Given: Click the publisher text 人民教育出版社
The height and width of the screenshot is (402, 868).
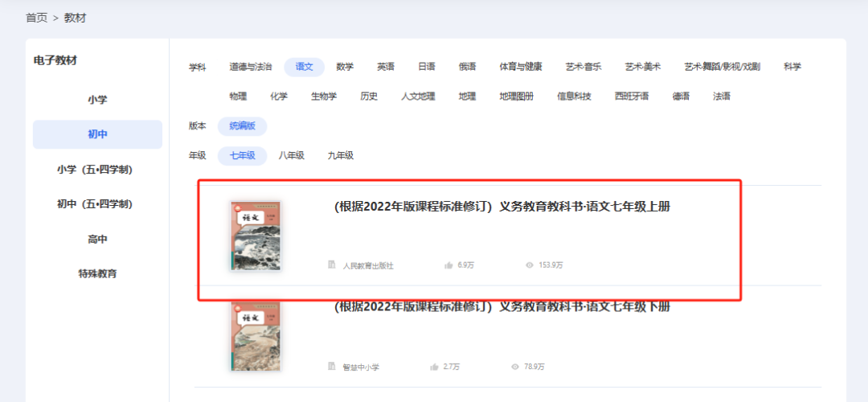Looking at the screenshot, I should pyautogui.click(x=368, y=266).
